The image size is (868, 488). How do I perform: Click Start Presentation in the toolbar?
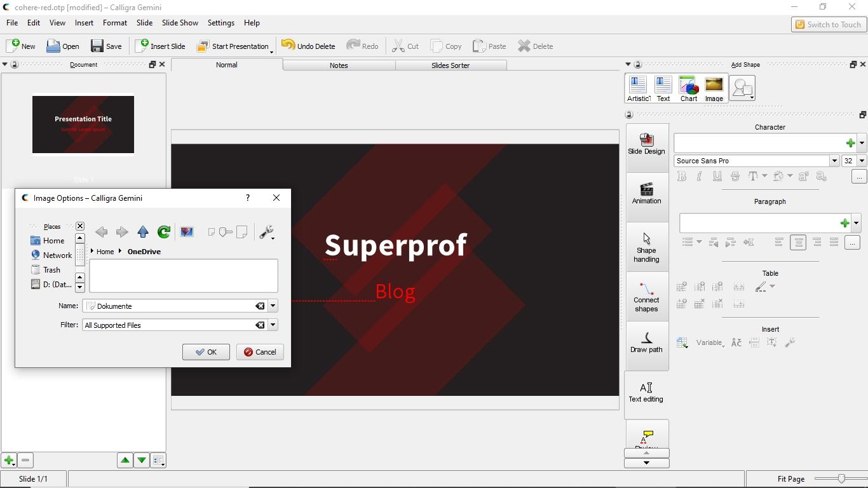233,46
